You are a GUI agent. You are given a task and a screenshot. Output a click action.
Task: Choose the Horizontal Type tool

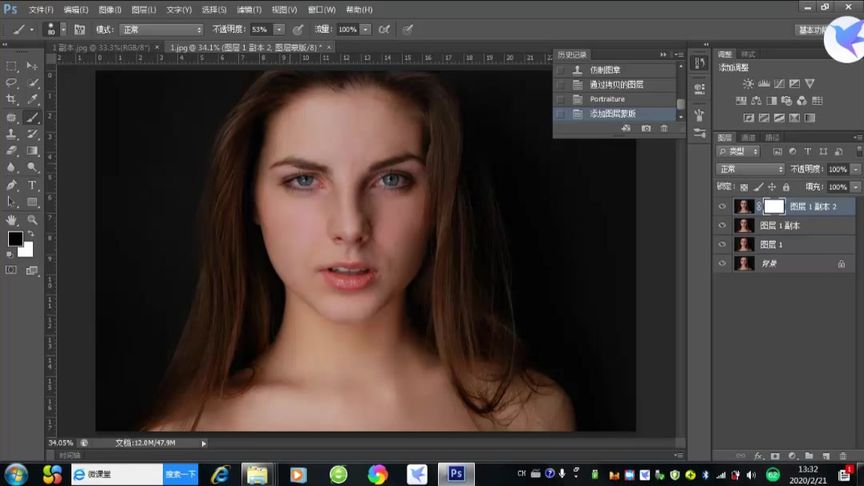coord(33,185)
